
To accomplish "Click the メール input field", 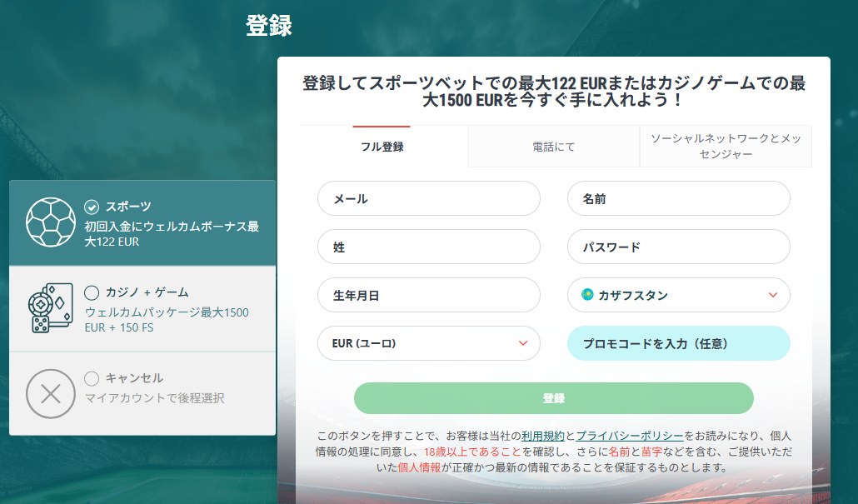I will [x=428, y=198].
